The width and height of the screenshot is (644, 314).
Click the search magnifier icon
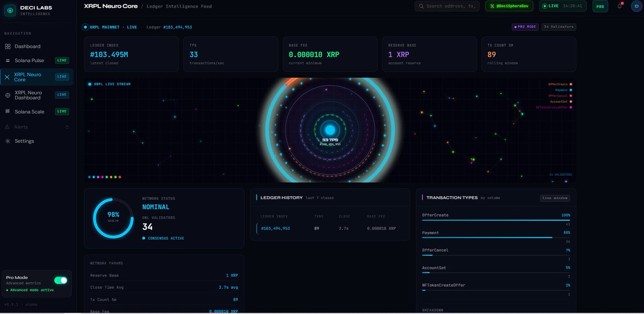click(x=421, y=6)
